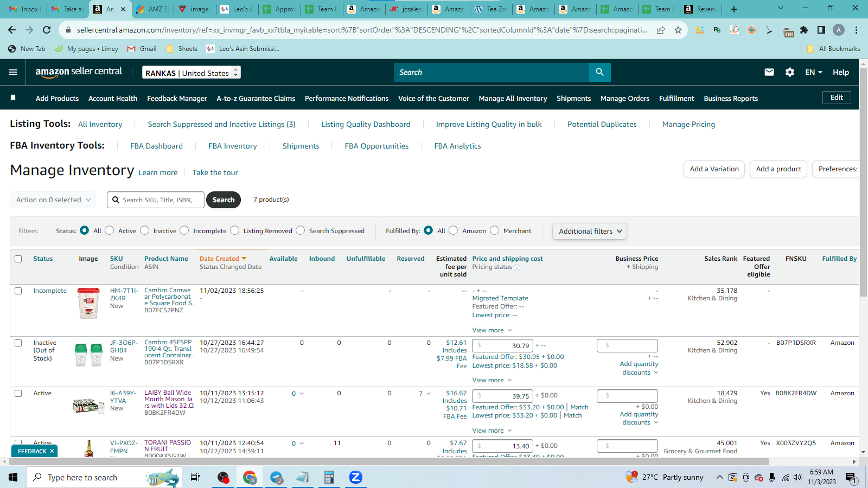Open a new browser tab
Viewport: 868px width, 488px height.
tap(734, 9)
